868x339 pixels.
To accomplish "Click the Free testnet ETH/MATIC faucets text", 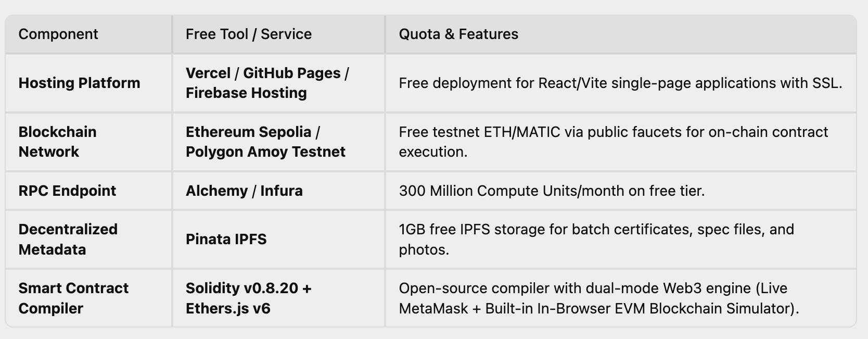I will pos(614,142).
